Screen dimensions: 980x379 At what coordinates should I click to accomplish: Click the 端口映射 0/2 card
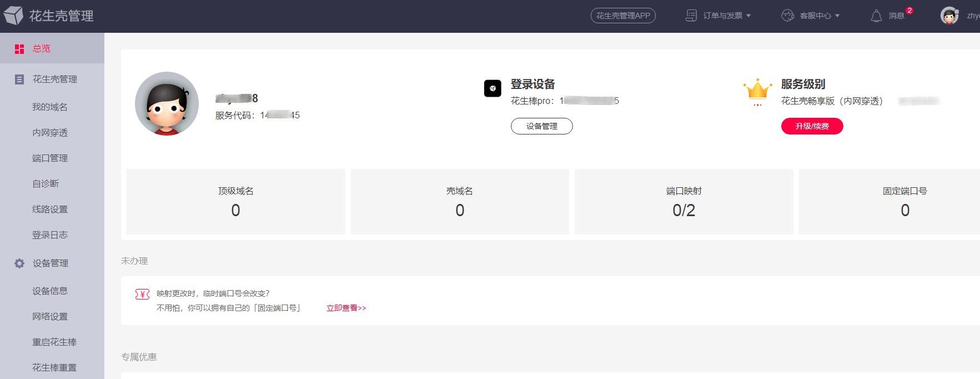(x=684, y=202)
